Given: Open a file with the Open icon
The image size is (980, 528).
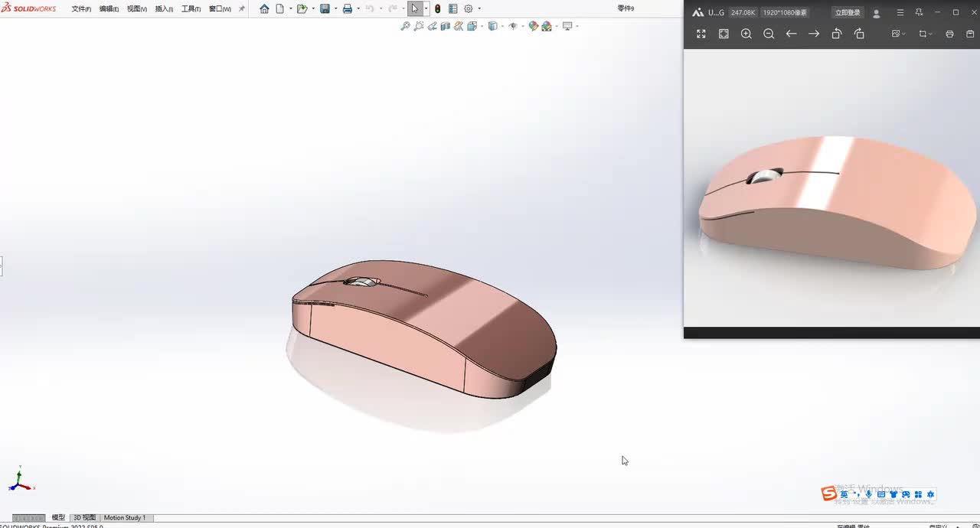Looking at the screenshot, I should (302, 9).
